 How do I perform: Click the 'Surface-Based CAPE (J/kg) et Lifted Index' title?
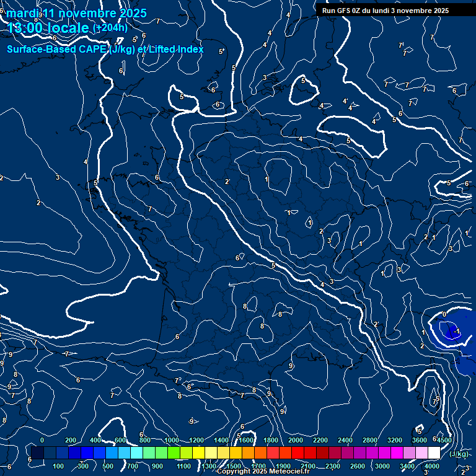pyautogui.click(x=105, y=49)
